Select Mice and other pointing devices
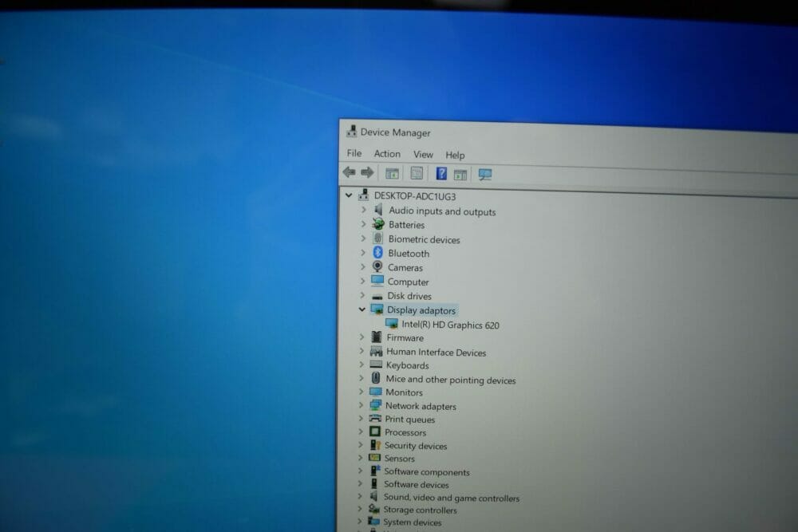798x532 pixels. (450, 380)
